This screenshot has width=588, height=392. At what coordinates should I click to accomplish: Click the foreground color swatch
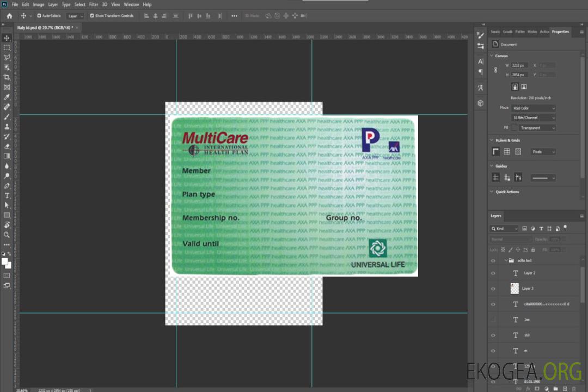tap(5, 261)
